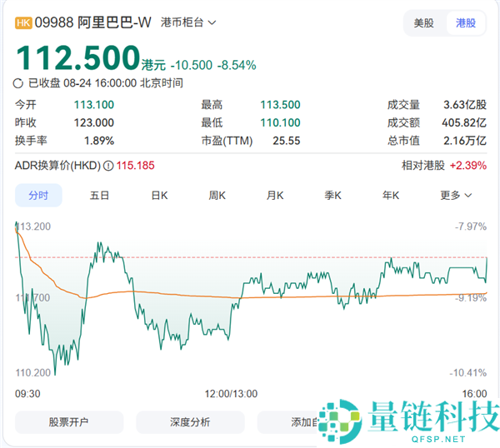The height and width of the screenshot is (448, 500).
Task: Click the current price 112.500
Action: 78,57
